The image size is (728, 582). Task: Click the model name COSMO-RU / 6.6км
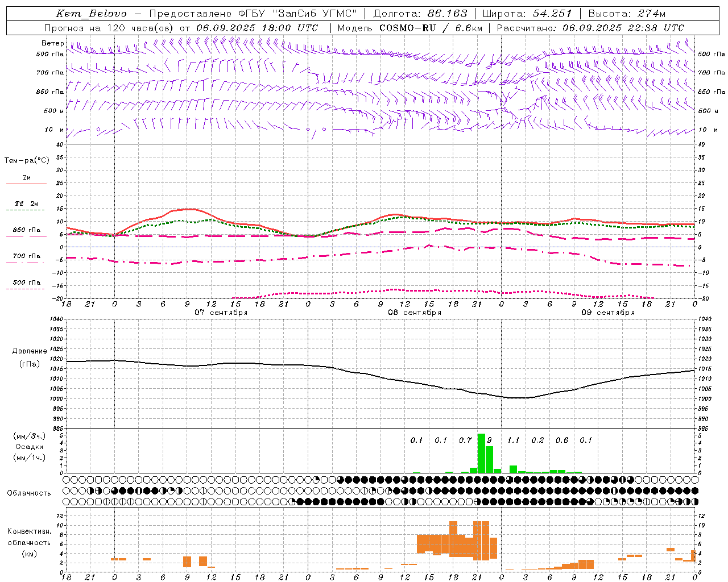pos(431,28)
